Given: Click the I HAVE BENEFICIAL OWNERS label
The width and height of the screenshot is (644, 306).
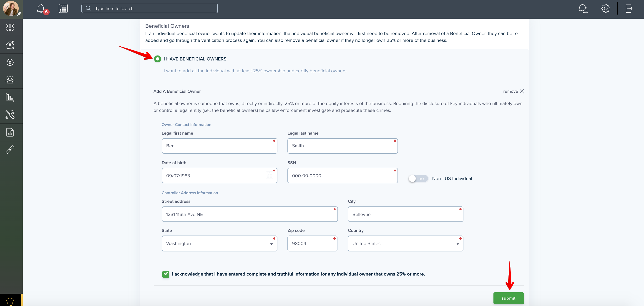Looking at the screenshot, I should click(x=195, y=59).
